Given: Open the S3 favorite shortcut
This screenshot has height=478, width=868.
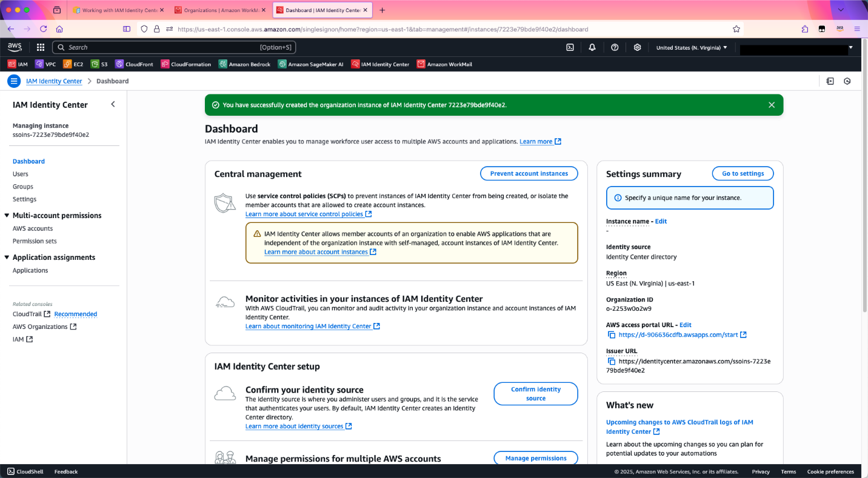Looking at the screenshot, I should 99,64.
